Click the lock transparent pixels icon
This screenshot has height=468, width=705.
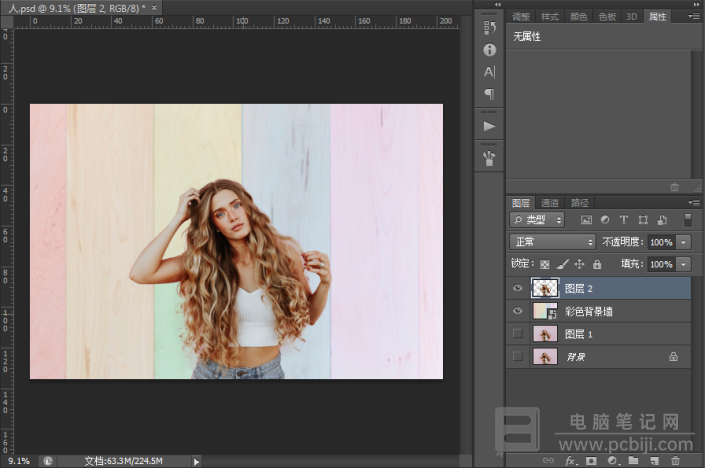544,264
